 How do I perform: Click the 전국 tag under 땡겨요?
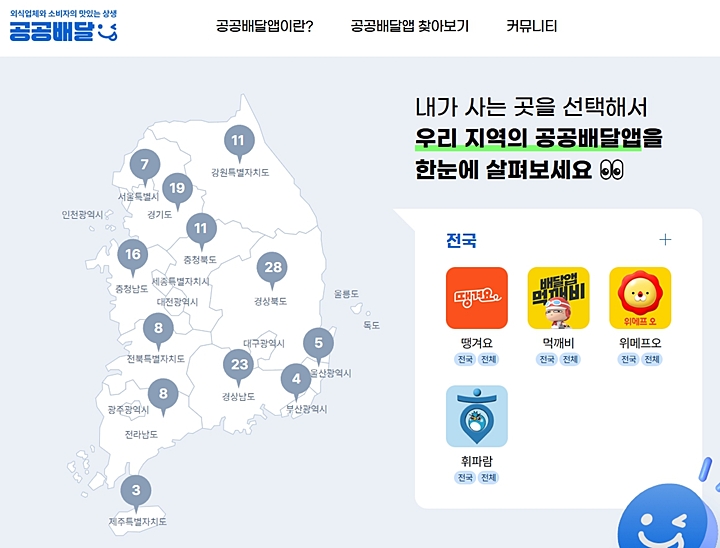click(x=465, y=359)
